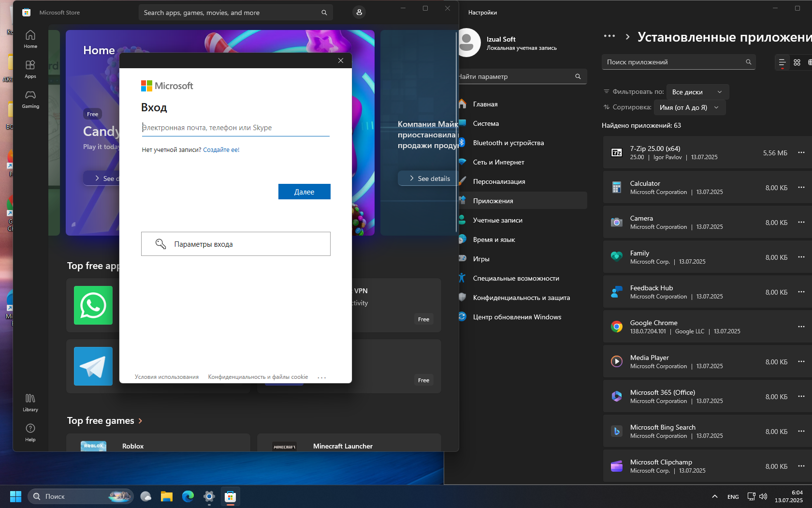812x508 pixels.
Task: Open Microsoft Edge from the taskbar
Action: click(188, 496)
